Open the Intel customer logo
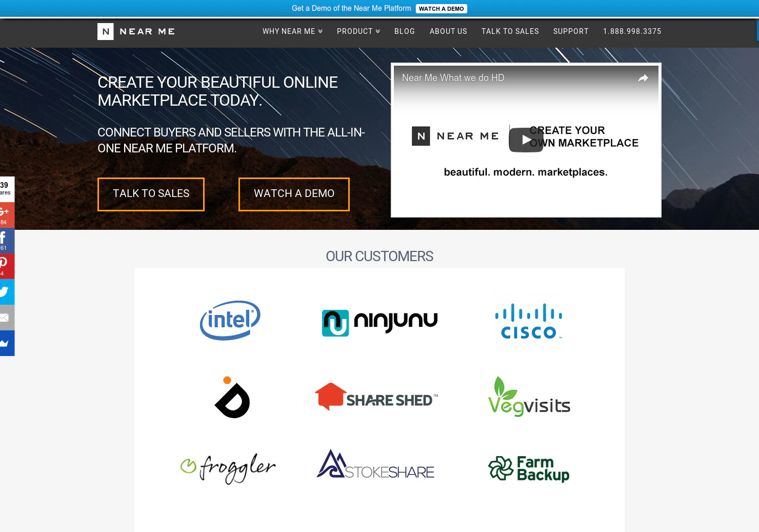This screenshot has width=759, height=532. [x=230, y=320]
